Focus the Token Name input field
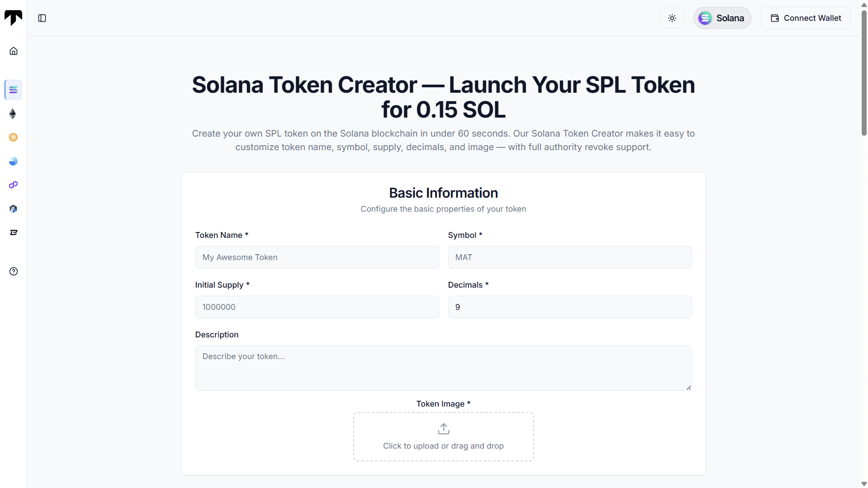The height and width of the screenshot is (488, 868). click(x=317, y=257)
